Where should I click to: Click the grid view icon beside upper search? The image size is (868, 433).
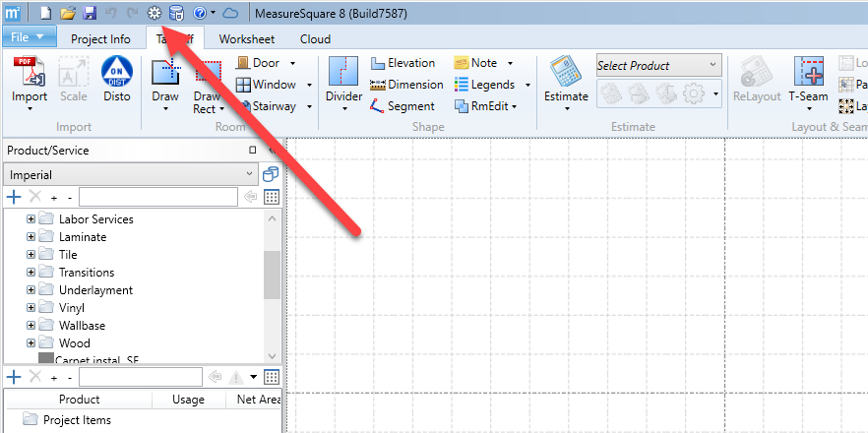pos(272,197)
